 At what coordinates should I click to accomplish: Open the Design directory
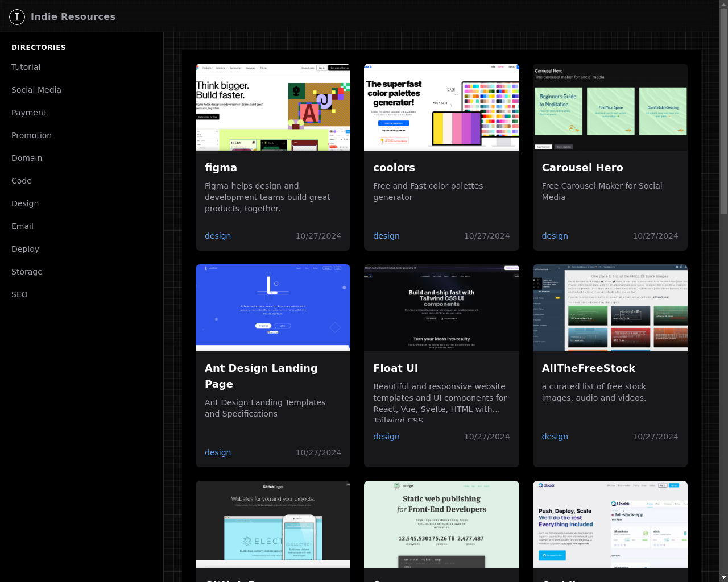click(x=25, y=203)
